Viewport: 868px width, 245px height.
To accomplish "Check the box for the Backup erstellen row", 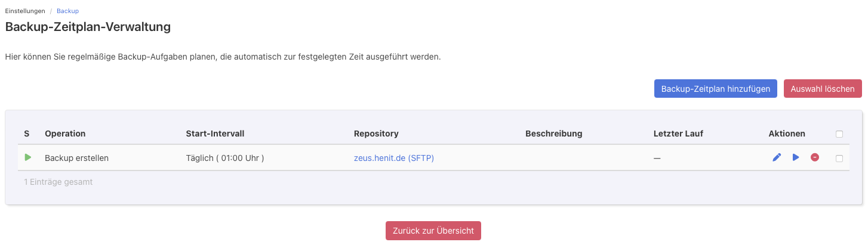I will [839, 159].
